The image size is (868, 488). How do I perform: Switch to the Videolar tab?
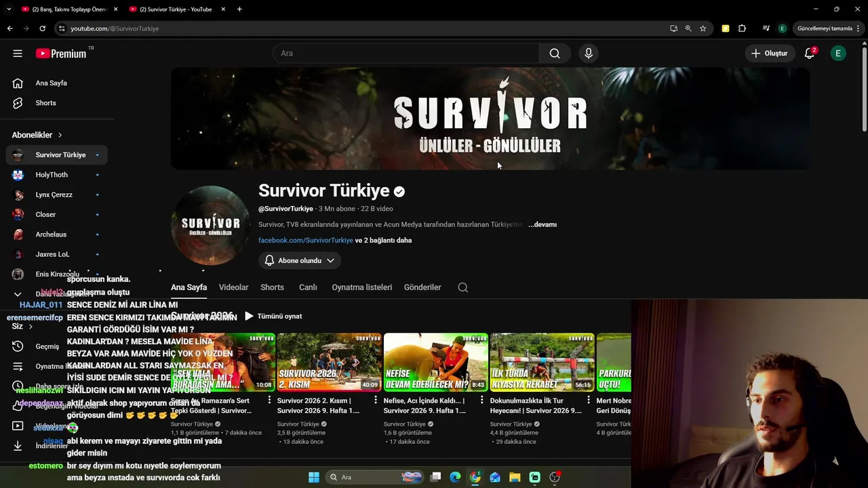pos(233,287)
